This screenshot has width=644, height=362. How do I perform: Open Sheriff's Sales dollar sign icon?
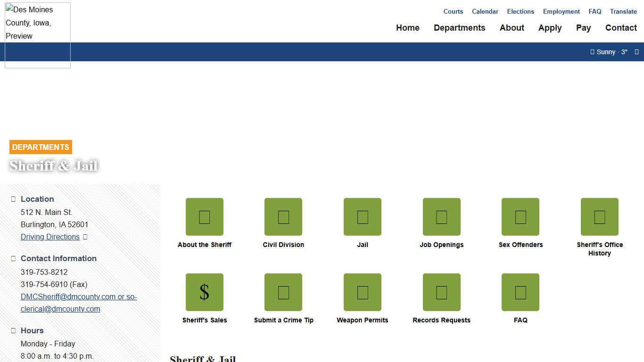(204, 292)
